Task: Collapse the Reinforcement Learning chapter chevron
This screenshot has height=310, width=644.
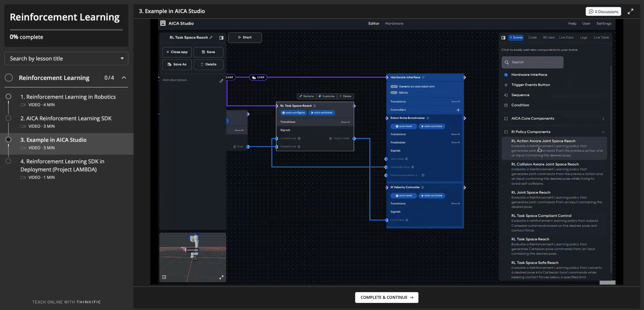Action: point(124,78)
